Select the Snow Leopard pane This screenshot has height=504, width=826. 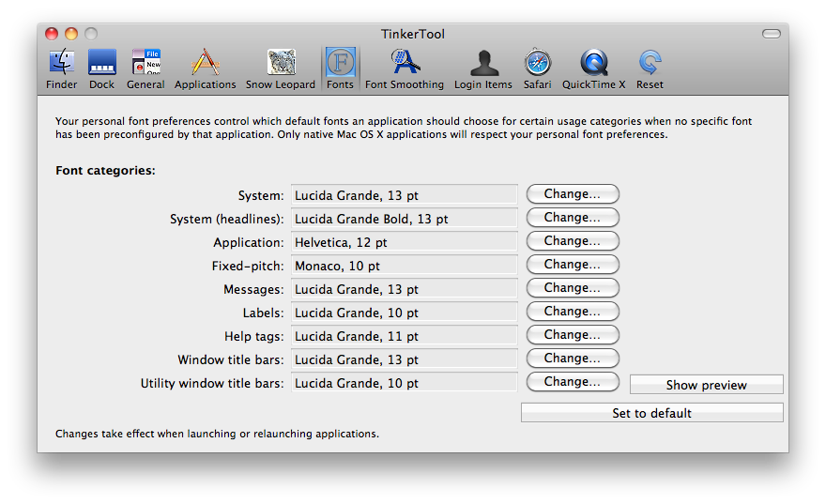click(281, 69)
